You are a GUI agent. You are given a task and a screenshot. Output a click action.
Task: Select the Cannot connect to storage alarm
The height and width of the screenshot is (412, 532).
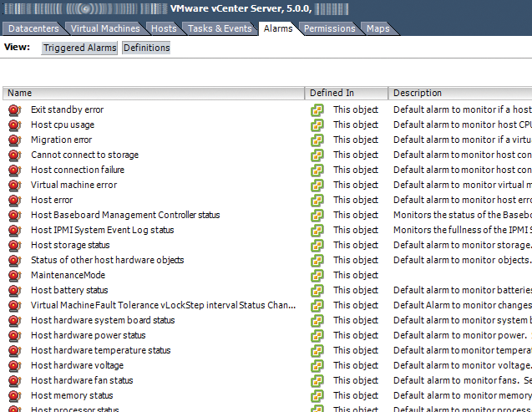pos(85,155)
